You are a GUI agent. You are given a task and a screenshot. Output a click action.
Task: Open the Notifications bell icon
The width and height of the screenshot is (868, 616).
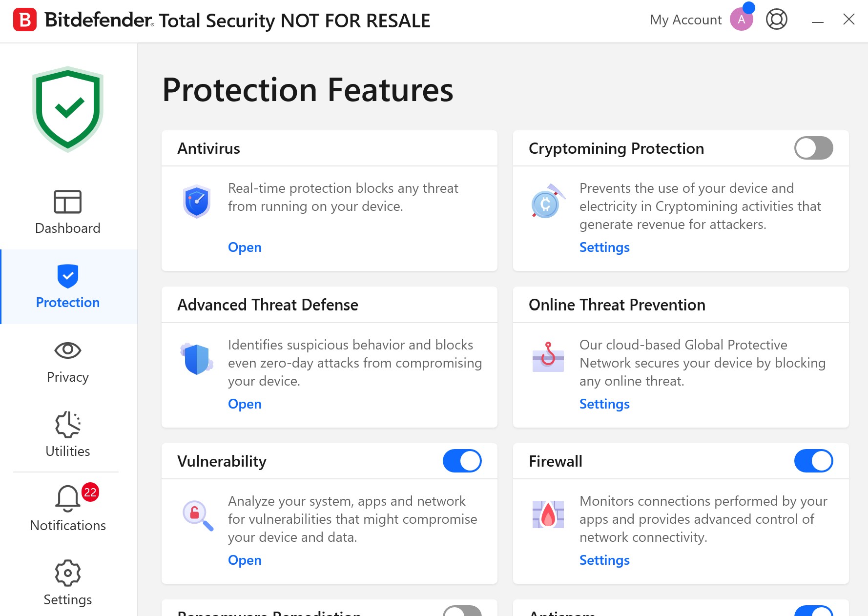68,498
